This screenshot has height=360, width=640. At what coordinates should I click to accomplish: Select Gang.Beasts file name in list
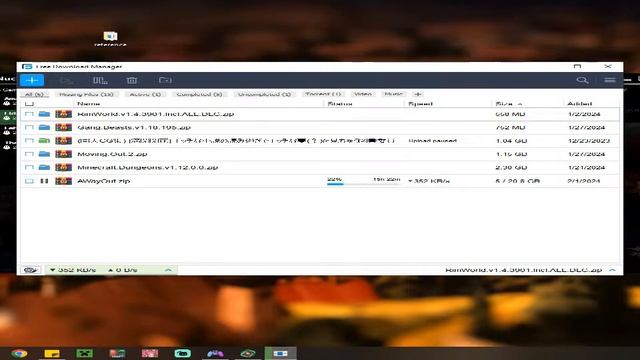pos(134,127)
